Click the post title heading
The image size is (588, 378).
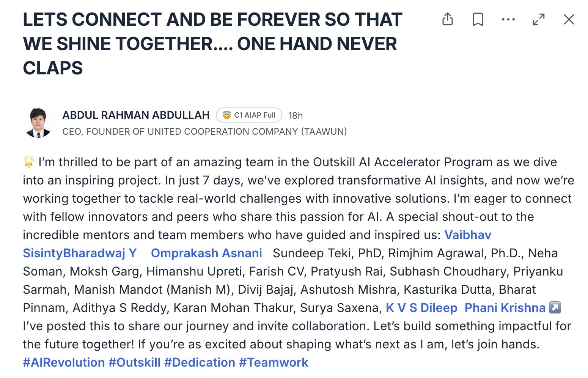(212, 44)
